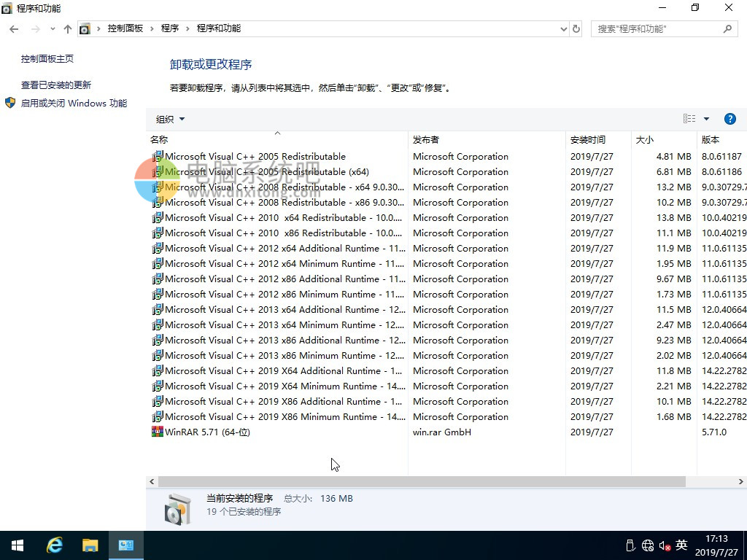This screenshot has height=560, width=747.
Task: Go to 程序 in breadcrumb path
Action: click(169, 28)
